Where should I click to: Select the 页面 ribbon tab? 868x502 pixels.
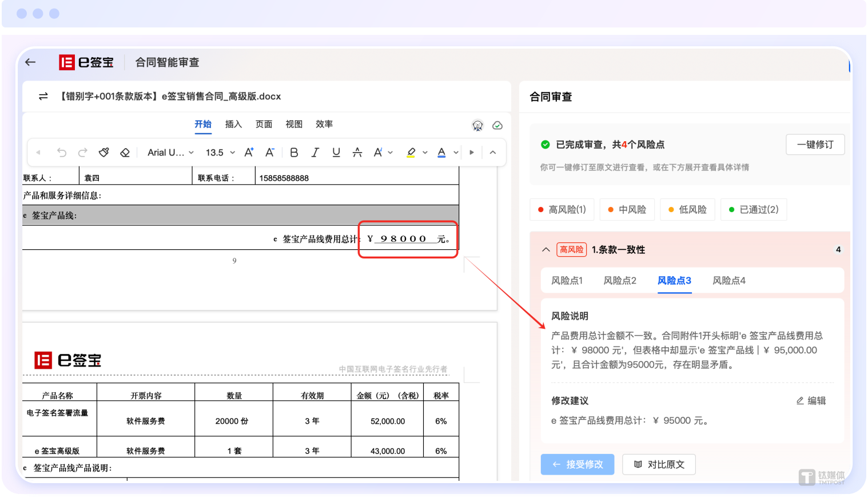click(264, 124)
